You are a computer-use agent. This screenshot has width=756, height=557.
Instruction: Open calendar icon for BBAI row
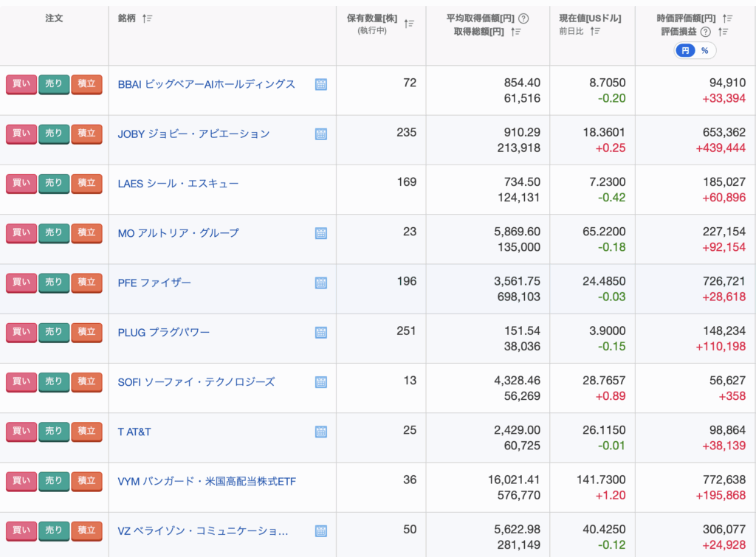click(x=321, y=85)
